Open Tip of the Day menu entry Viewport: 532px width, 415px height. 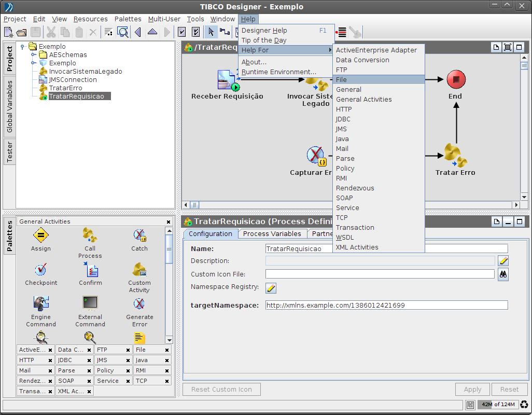click(x=264, y=40)
